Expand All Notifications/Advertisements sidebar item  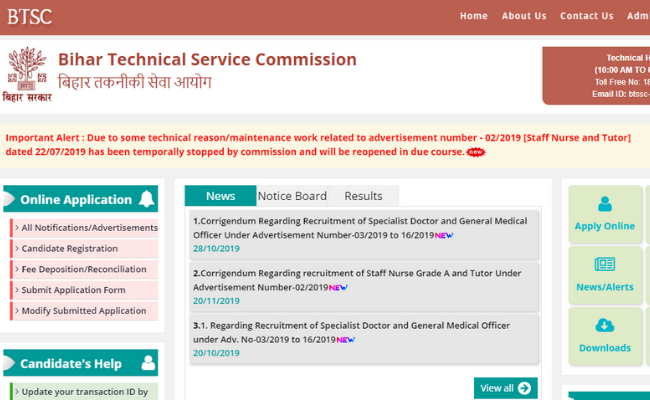coord(88,228)
